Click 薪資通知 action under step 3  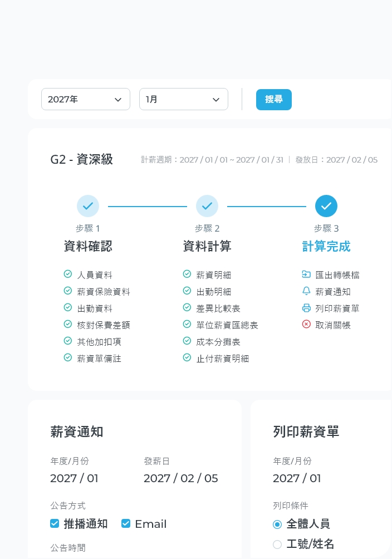pos(333,292)
